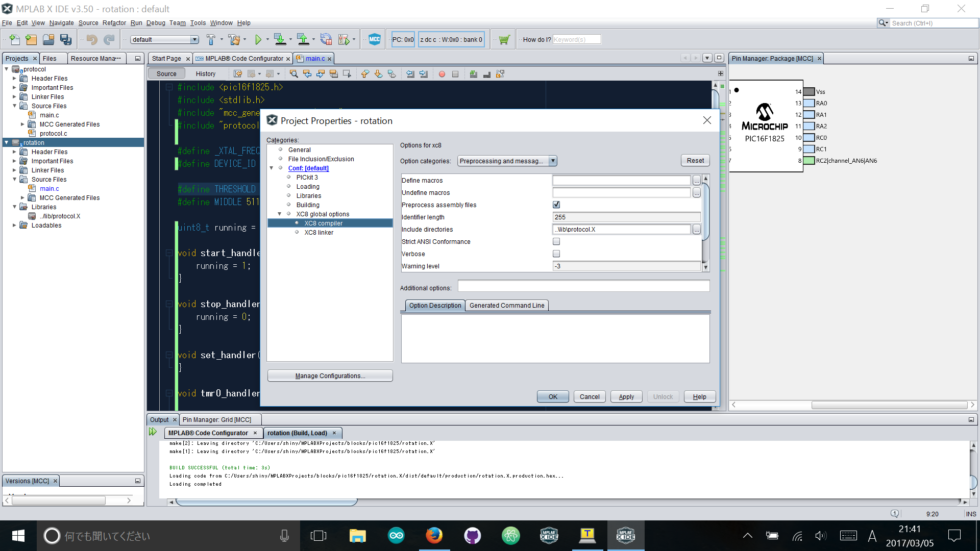
Task: Click Define macros browse button
Action: [x=697, y=180]
